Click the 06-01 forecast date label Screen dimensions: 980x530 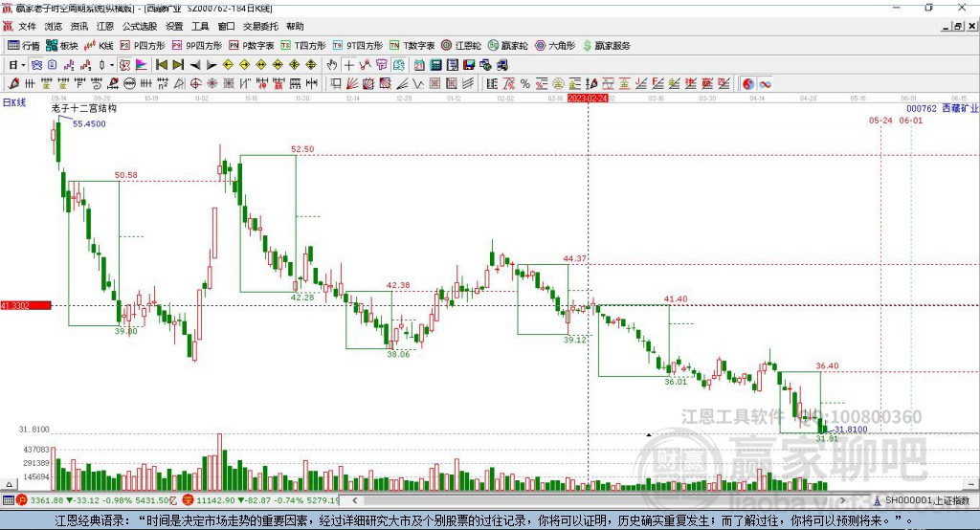(x=911, y=120)
